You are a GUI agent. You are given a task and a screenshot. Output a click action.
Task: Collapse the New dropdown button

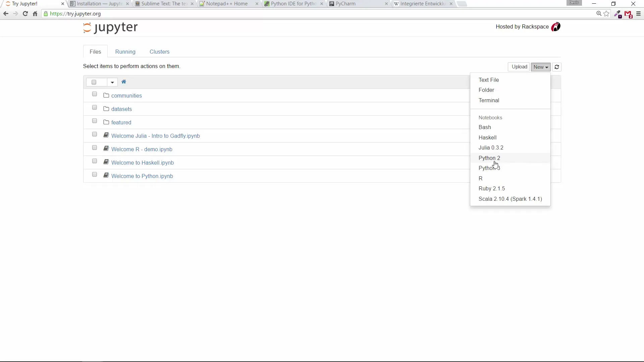(541, 67)
